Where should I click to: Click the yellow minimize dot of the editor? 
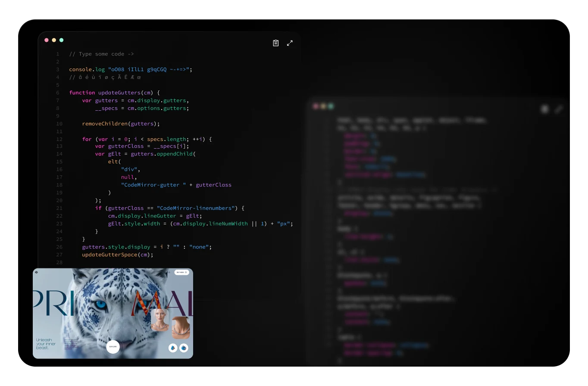[54, 40]
